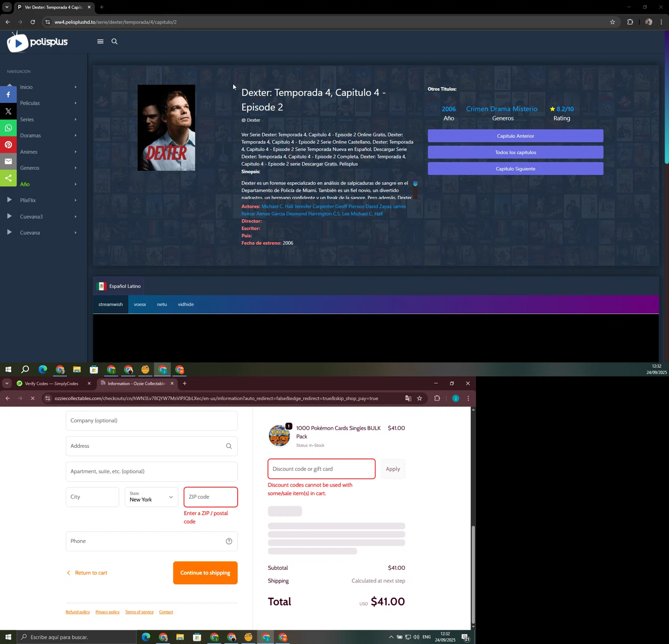Open Windows Start in the upper taskbar

(8, 370)
